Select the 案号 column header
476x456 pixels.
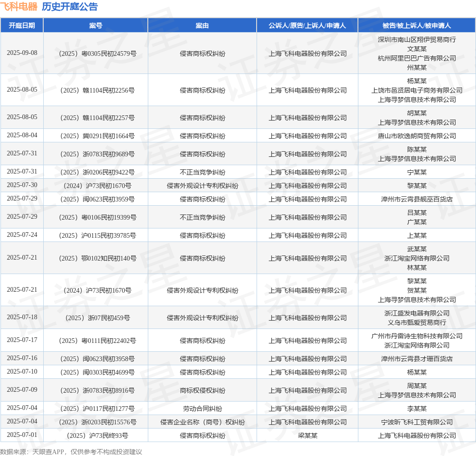point(96,26)
